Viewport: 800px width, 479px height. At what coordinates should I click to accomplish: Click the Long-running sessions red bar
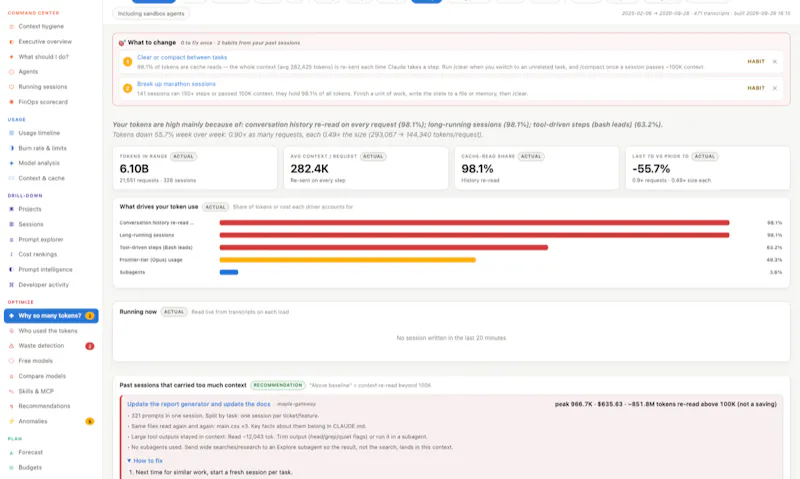click(x=474, y=235)
